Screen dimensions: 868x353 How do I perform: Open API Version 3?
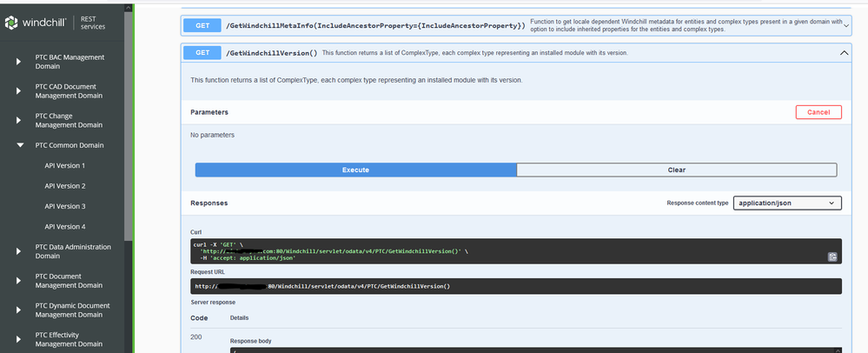click(x=65, y=206)
